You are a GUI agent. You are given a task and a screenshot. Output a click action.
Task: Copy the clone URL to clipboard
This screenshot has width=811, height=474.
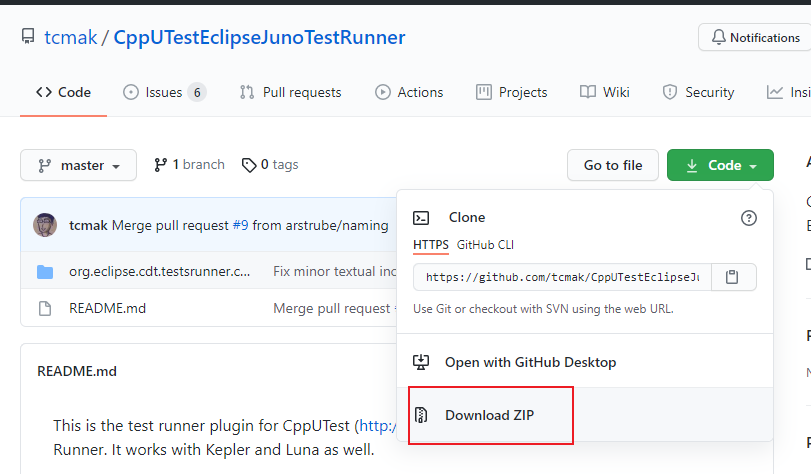[733, 277]
